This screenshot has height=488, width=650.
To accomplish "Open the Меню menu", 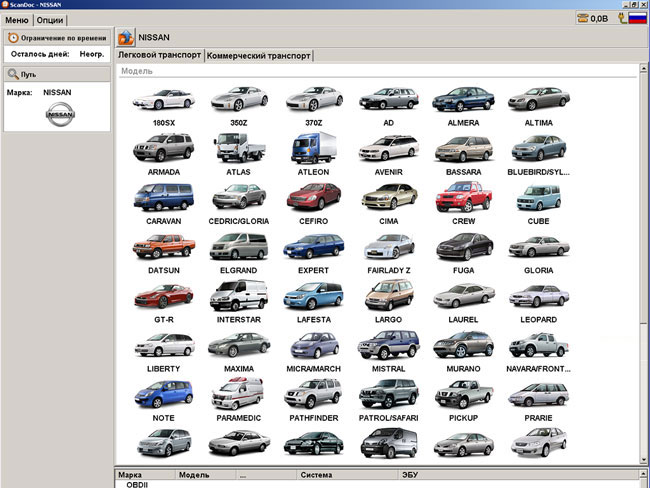I will point(16,20).
